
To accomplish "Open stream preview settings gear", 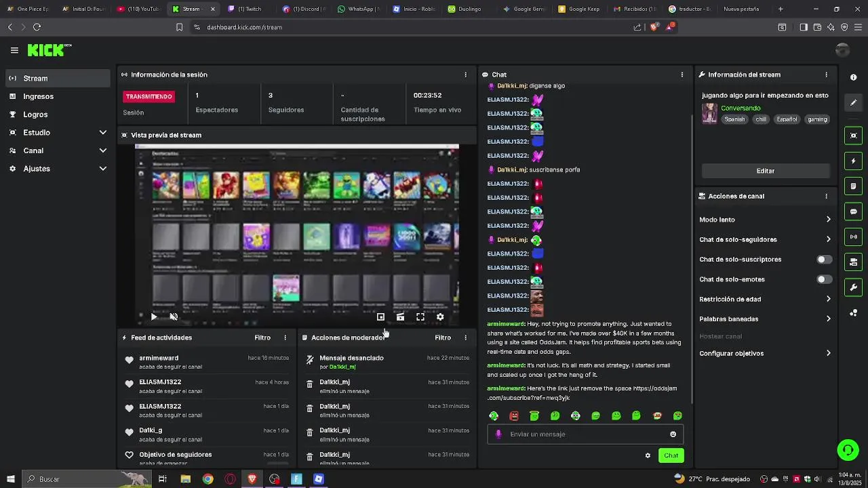I will point(440,317).
